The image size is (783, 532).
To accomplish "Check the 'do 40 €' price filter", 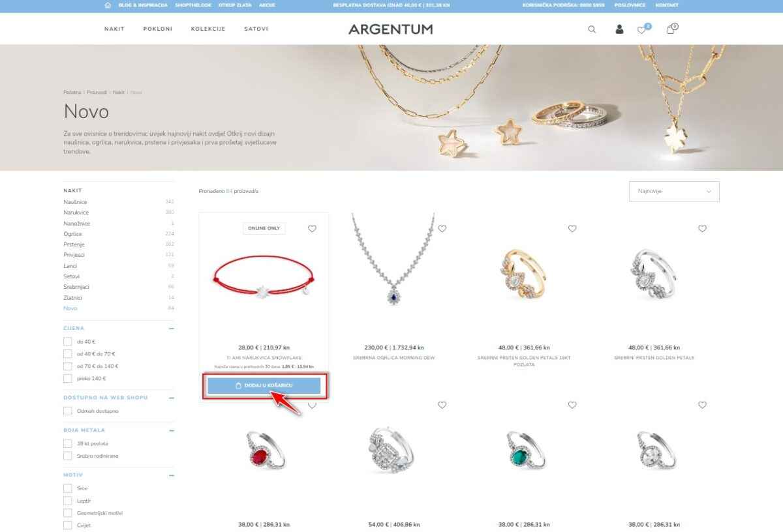I will [67, 342].
